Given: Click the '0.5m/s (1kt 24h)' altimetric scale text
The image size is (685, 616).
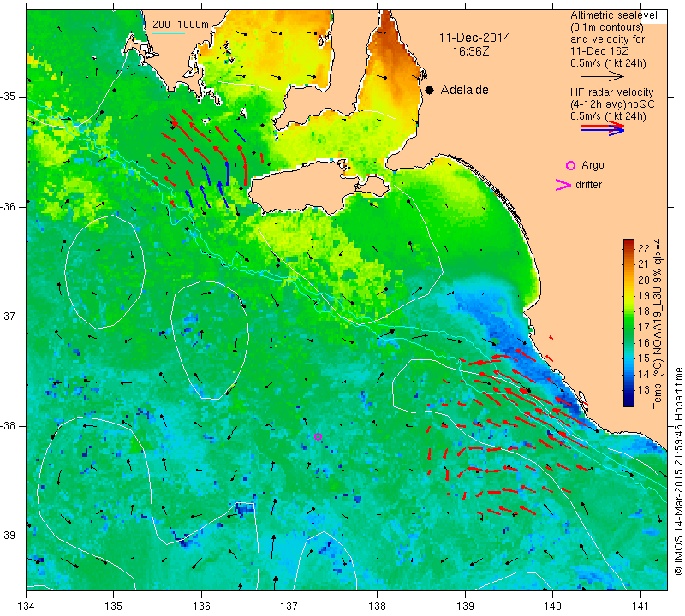Looking at the screenshot, I should pos(608,63).
